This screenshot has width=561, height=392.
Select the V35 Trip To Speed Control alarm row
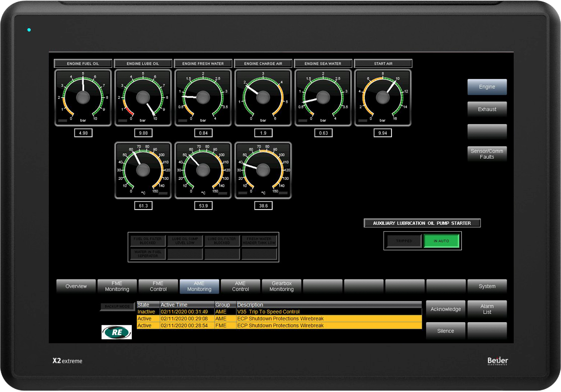click(x=279, y=312)
